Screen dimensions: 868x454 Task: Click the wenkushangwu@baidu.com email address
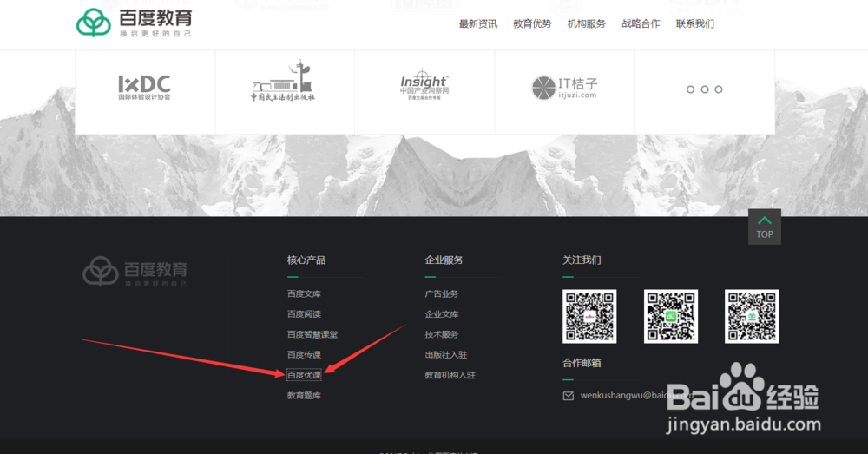point(636,396)
